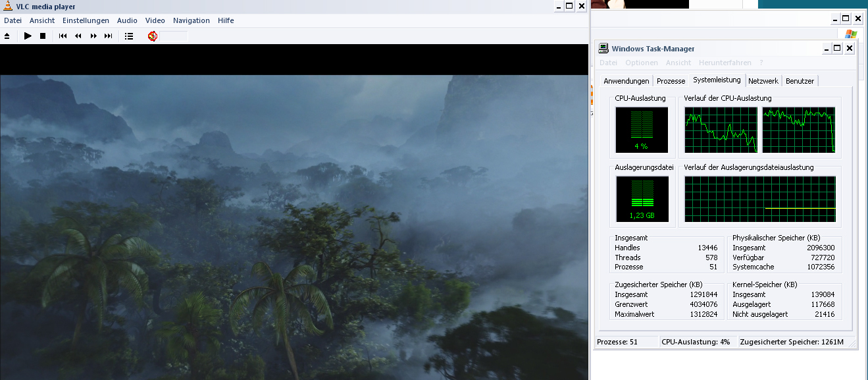Switch to the Netzwerk tab
Image resolution: width=868 pixels, height=380 pixels.
763,81
